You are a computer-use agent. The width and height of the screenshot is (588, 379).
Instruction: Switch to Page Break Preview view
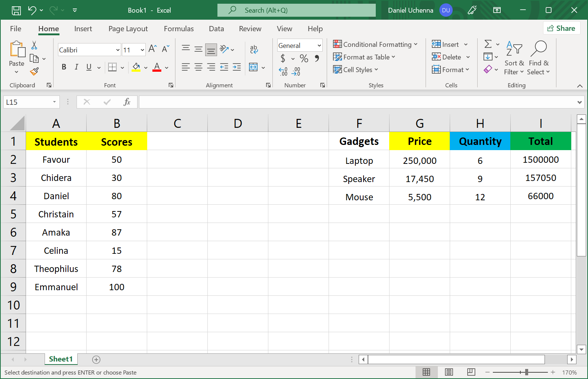coord(471,372)
